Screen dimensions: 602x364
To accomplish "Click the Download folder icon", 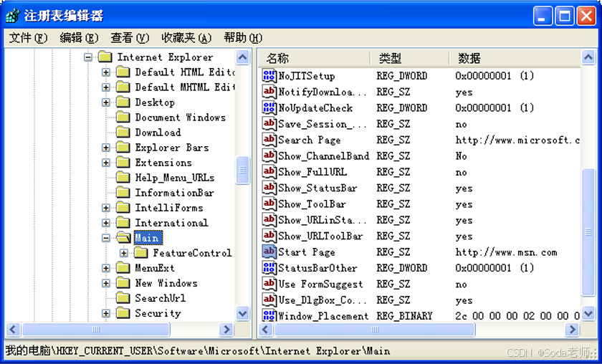I will [x=123, y=132].
